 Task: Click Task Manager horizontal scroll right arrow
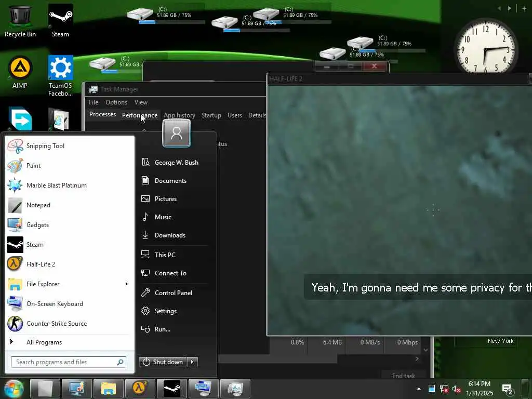tap(417, 359)
